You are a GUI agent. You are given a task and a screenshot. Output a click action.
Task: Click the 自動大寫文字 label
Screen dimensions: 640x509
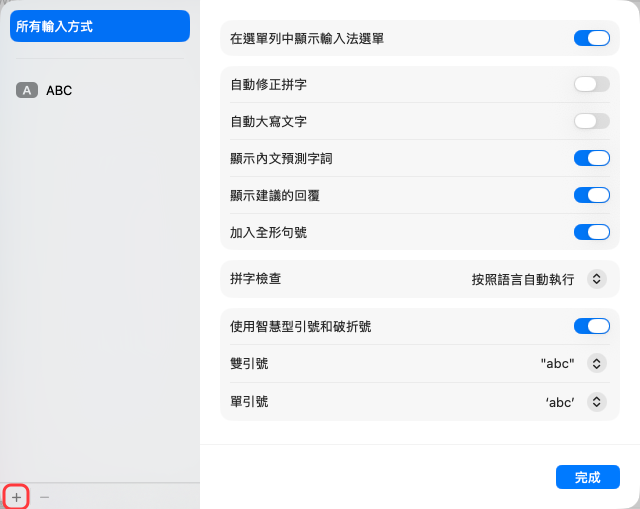click(x=269, y=122)
